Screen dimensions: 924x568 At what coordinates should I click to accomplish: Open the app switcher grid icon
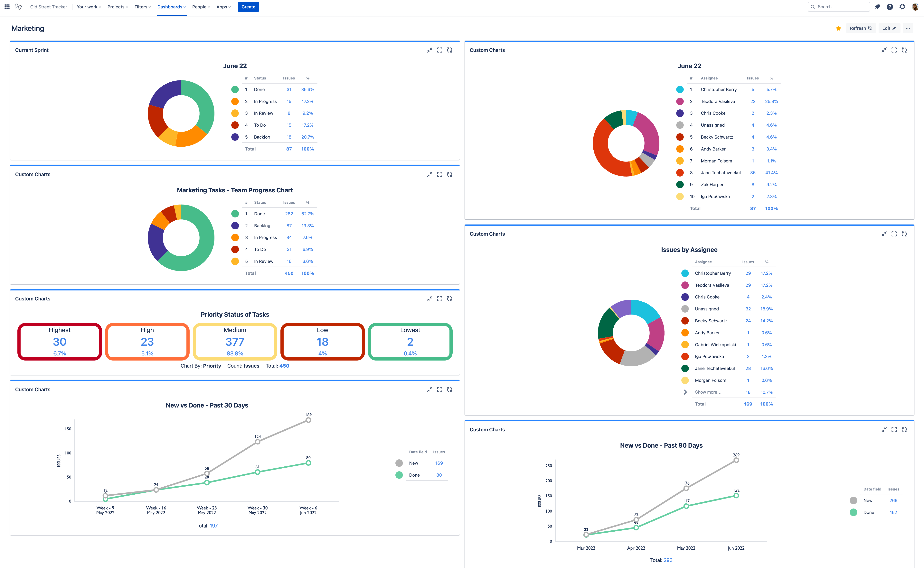point(7,7)
